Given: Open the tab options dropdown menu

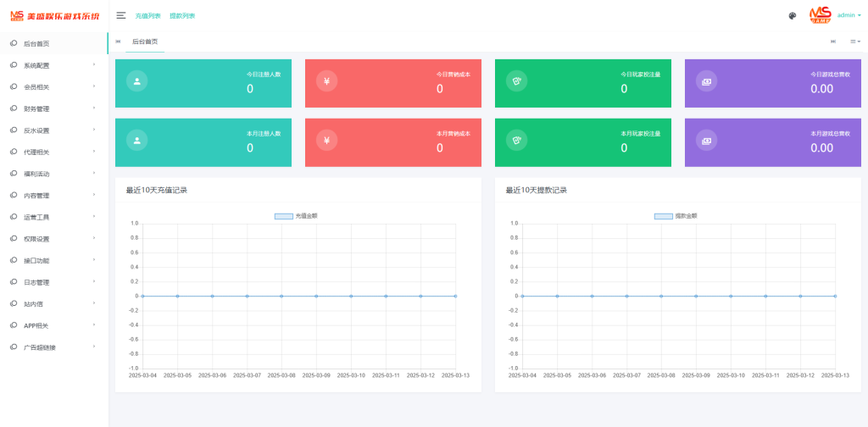Looking at the screenshot, I should tap(855, 42).
